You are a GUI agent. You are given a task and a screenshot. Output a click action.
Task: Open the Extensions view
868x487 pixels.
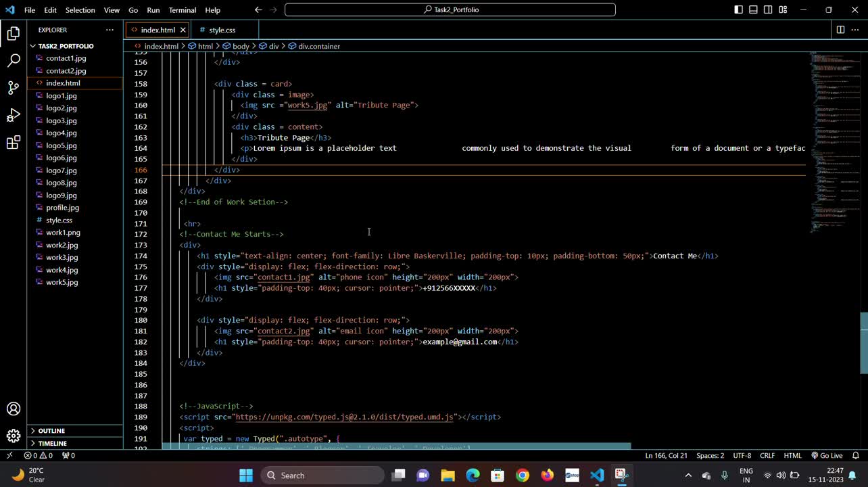(x=14, y=143)
